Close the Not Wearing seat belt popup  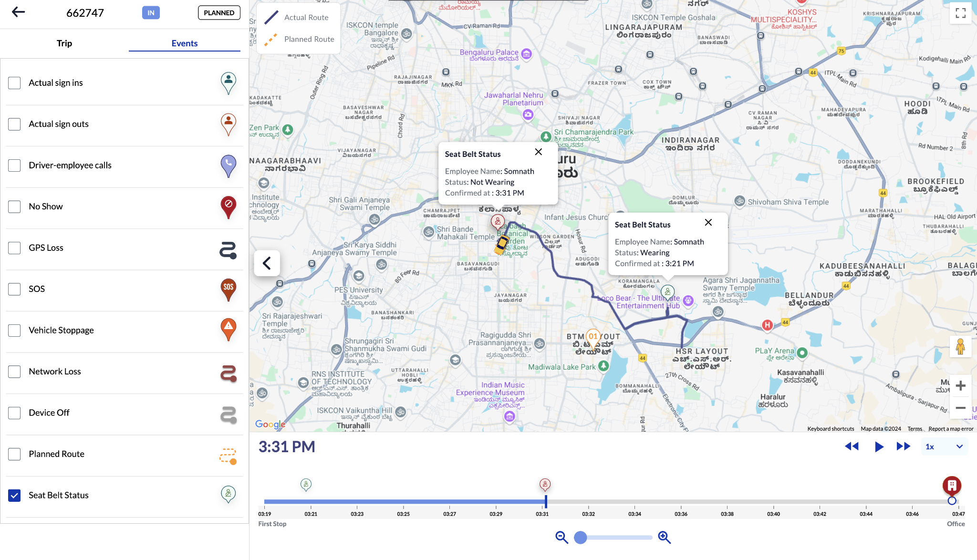[x=538, y=152]
